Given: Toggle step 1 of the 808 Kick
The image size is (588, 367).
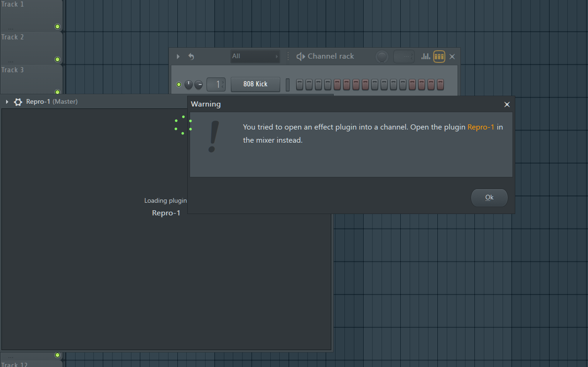Looking at the screenshot, I should pos(299,84).
